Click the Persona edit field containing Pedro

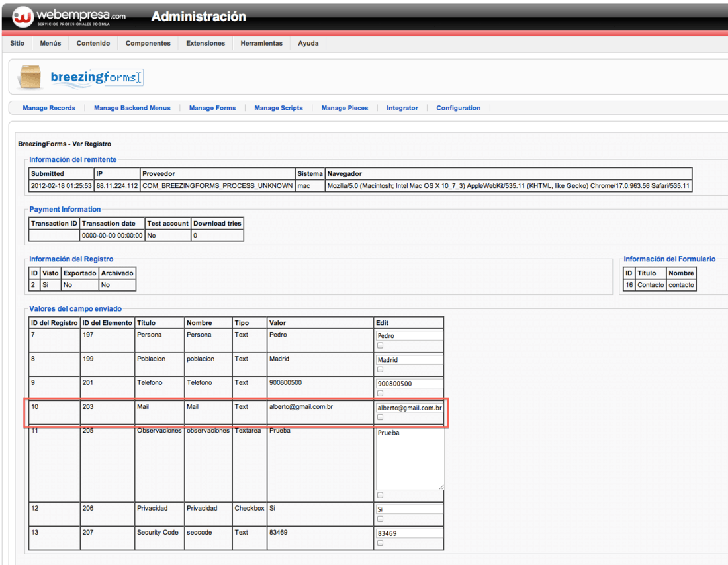point(409,335)
